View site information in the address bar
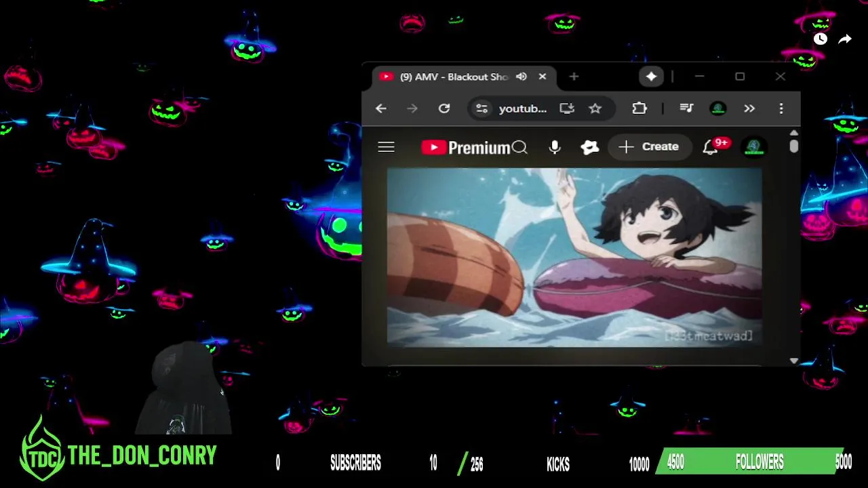Viewport: 868px width, 488px height. pos(481,108)
